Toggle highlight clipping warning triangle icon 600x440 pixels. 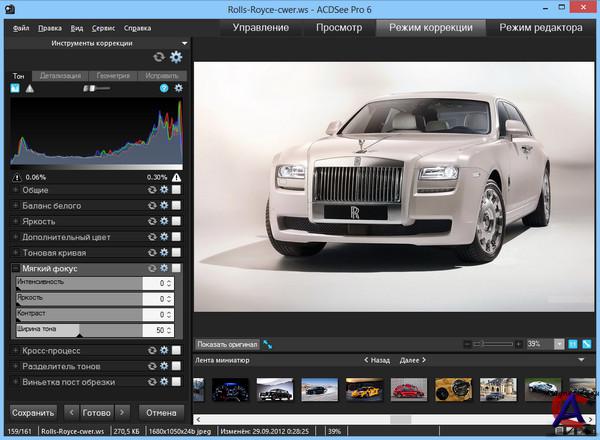coord(176,177)
